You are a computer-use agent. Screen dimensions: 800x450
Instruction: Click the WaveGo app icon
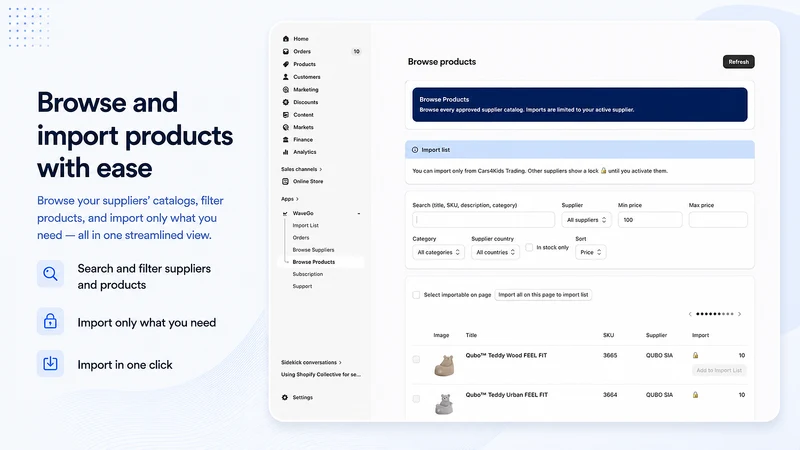(x=285, y=213)
